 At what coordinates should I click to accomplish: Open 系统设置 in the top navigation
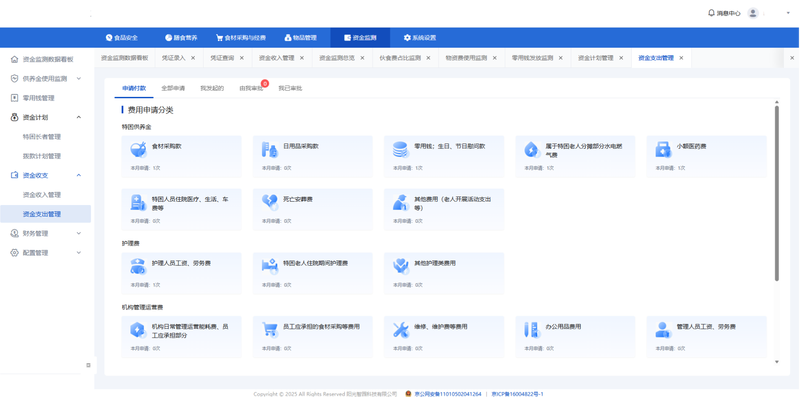click(x=420, y=38)
